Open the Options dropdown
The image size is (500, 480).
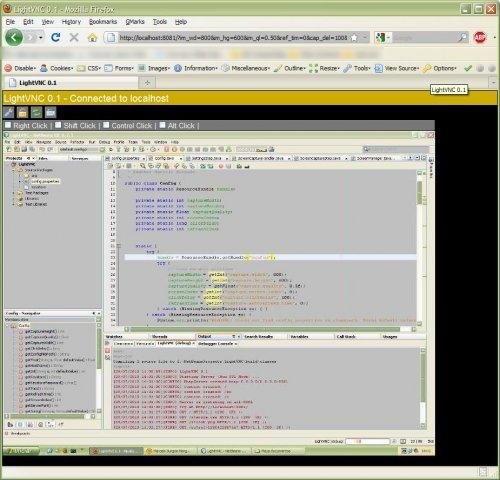tap(440, 68)
